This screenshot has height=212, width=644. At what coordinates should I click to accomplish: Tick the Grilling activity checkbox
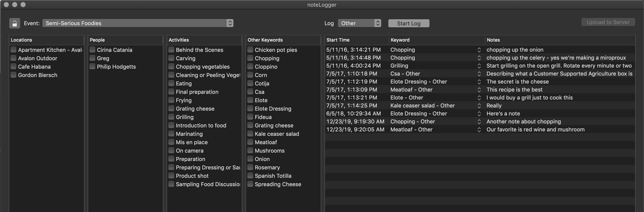[171, 117]
